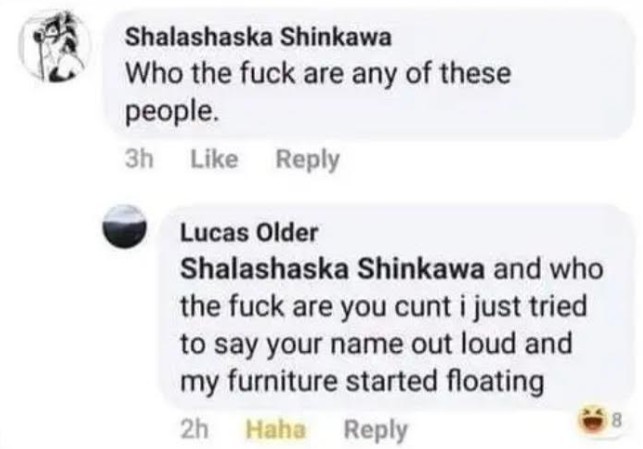
Task: Reply to Shalashaska Shinkawa's comment
Action: (308, 159)
